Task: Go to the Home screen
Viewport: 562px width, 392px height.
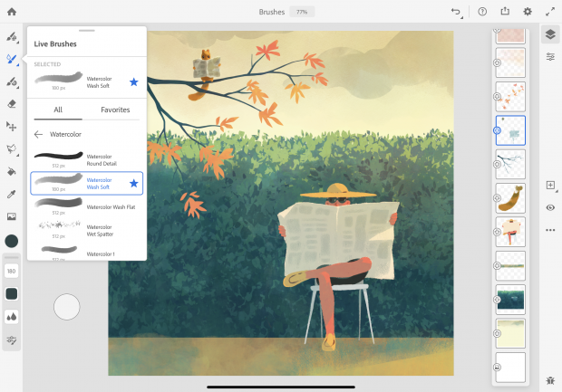Action: (x=12, y=12)
